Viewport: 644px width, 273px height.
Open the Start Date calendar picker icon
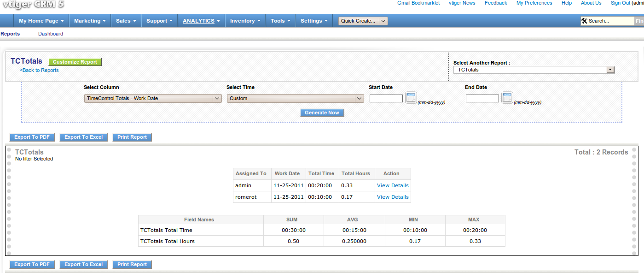click(411, 98)
